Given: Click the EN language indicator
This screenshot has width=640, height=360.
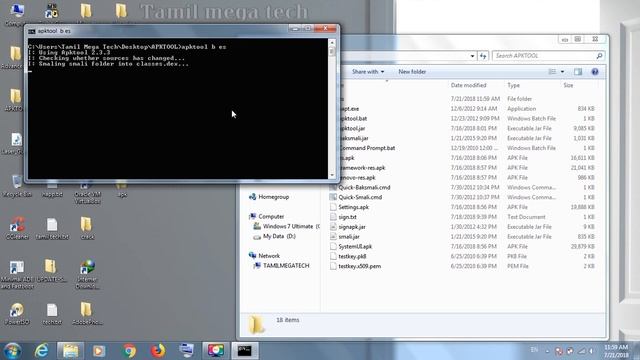Looking at the screenshot, I should 534,350.
